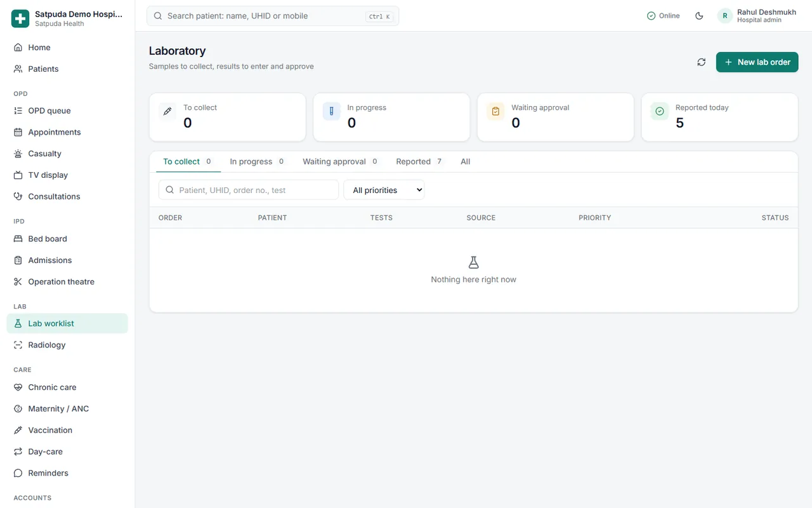Switch to the In progress tab
Viewport: 812px width, 508px height.
(x=258, y=162)
